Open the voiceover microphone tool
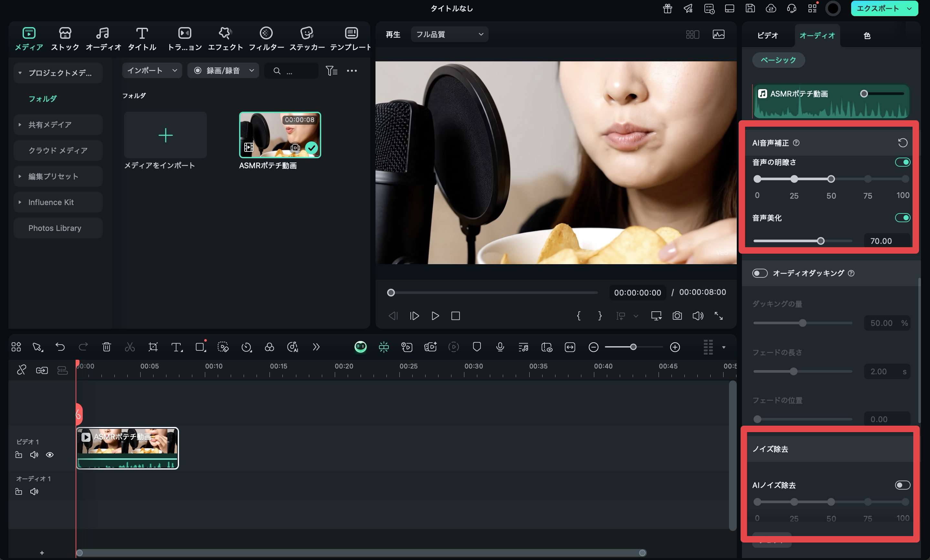The width and height of the screenshot is (930, 560). tap(500, 347)
